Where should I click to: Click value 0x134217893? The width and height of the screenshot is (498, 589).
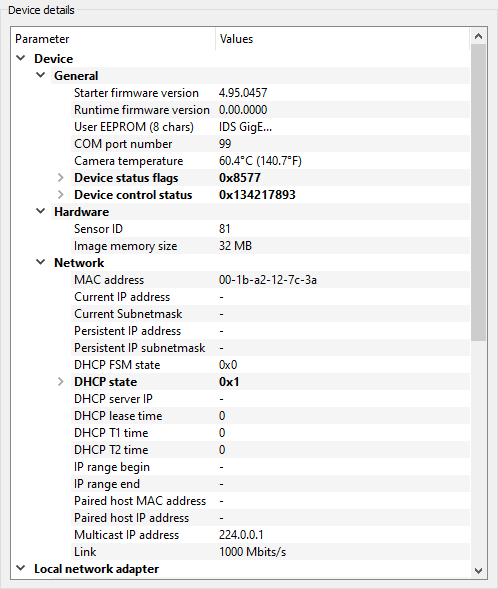(257, 195)
